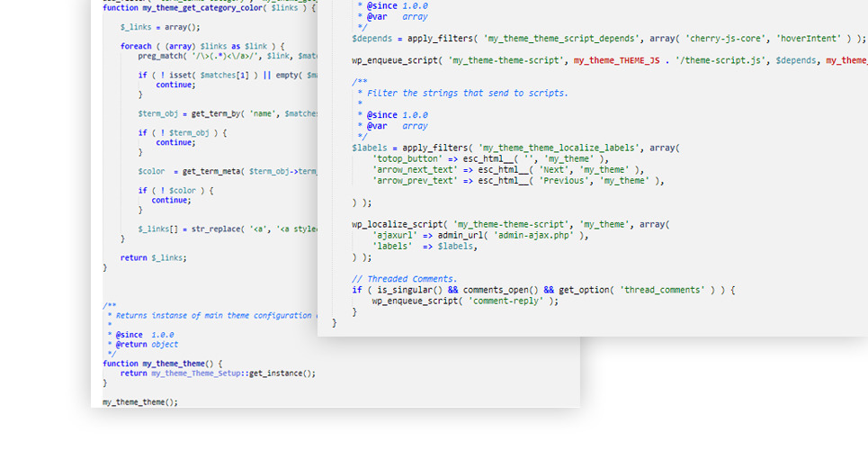The height and width of the screenshot is (450, 868).
Task: Click the '$depends' variable assignment
Action: click(x=369, y=39)
